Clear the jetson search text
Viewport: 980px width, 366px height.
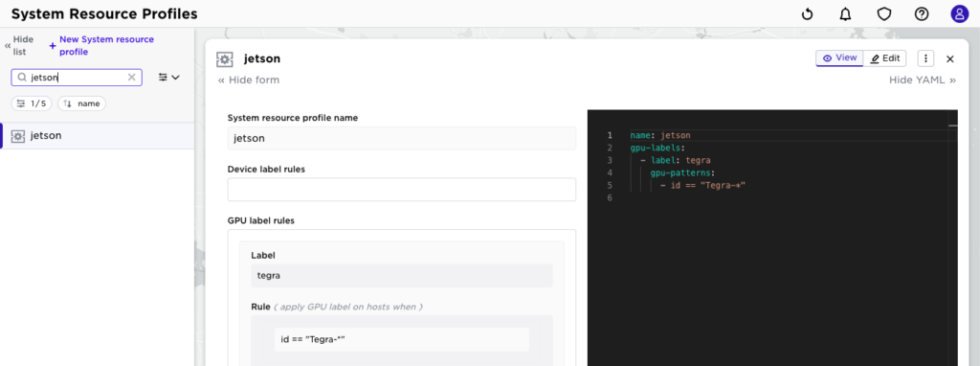point(131,77)
